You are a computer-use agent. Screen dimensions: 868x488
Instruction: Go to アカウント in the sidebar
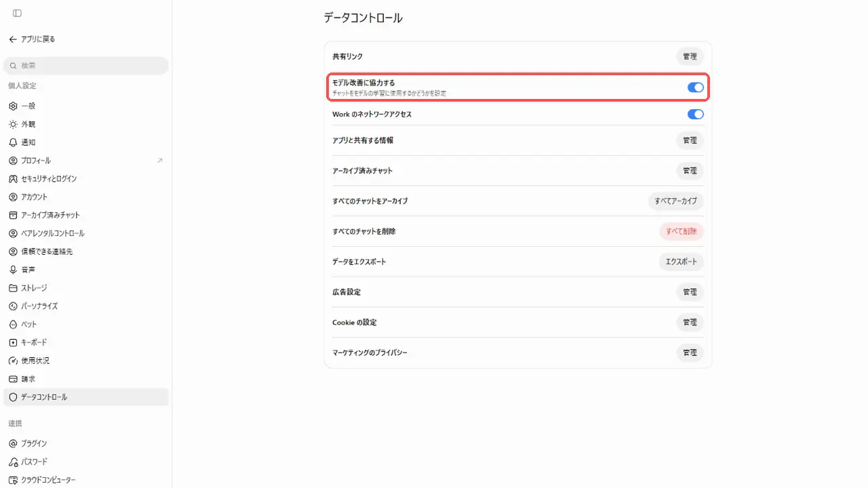pyautogui.click(x=86, y=197)
